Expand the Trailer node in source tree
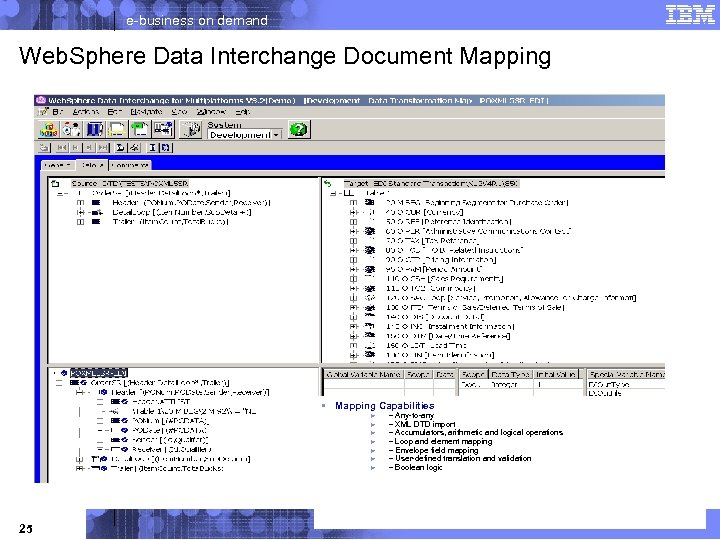 click(80, 222)
